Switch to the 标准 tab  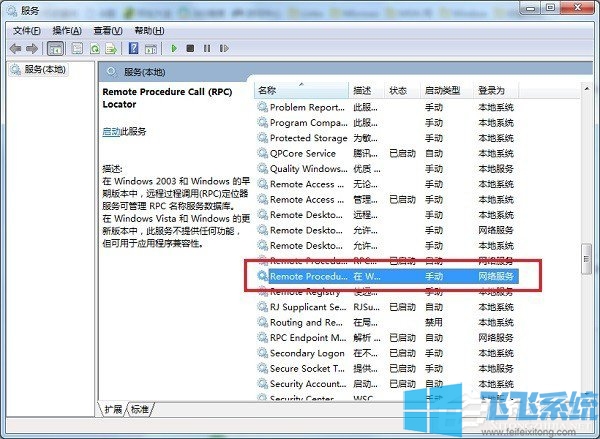tap(140, 409)
